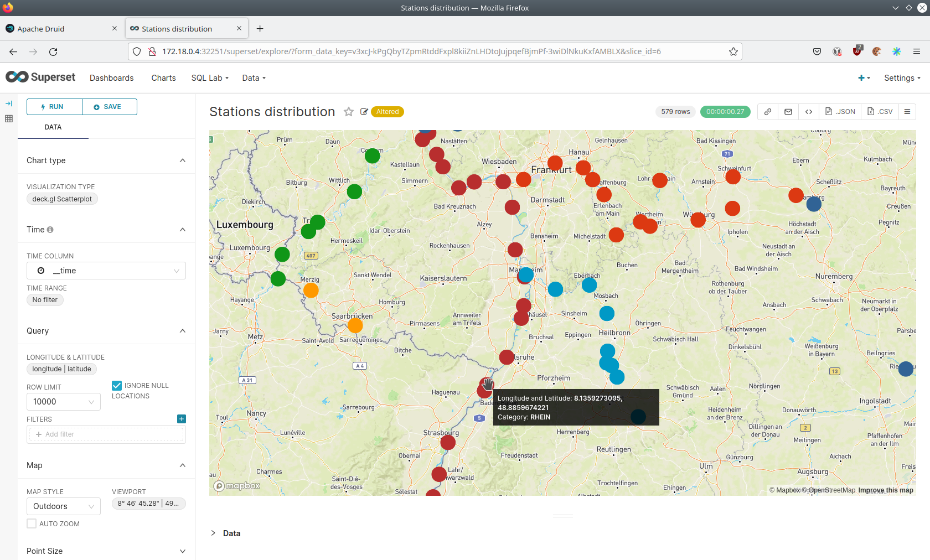The width and height of the screenshot is (930, 560).
Task: Click the favorite star next to chart title
Action: tap(348, 112)
